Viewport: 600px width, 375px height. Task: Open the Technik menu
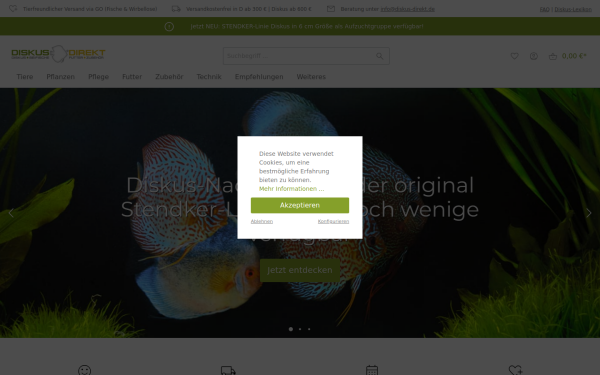(x=209, y=77)
